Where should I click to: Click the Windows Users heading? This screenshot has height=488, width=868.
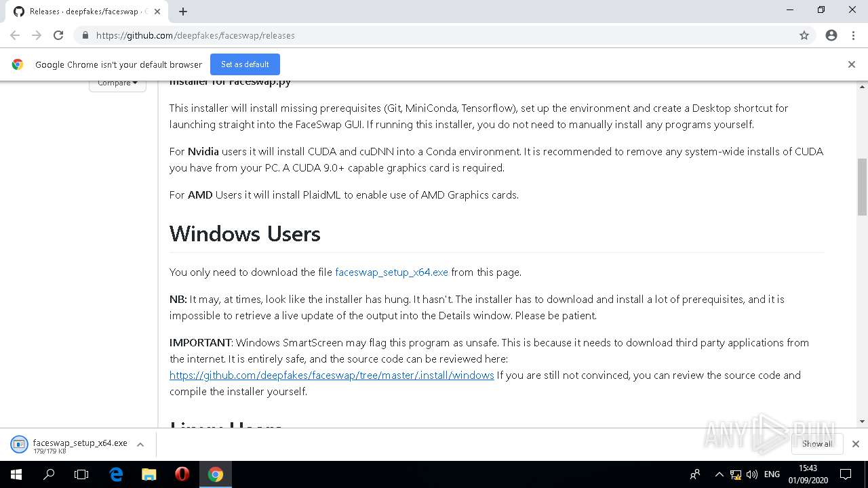click(x=245, y=234)
